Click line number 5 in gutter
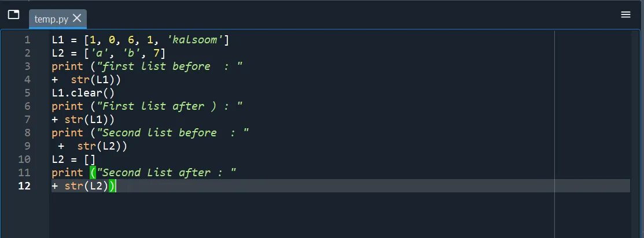This screenshot has width=644, height=238. tap(27, 93)
